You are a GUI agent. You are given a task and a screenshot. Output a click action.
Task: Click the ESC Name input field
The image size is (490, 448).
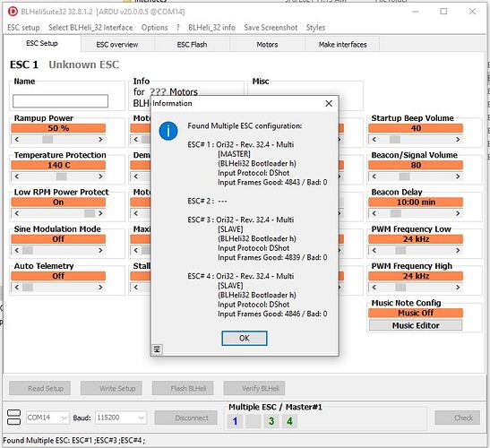click(x=60, y=101)
